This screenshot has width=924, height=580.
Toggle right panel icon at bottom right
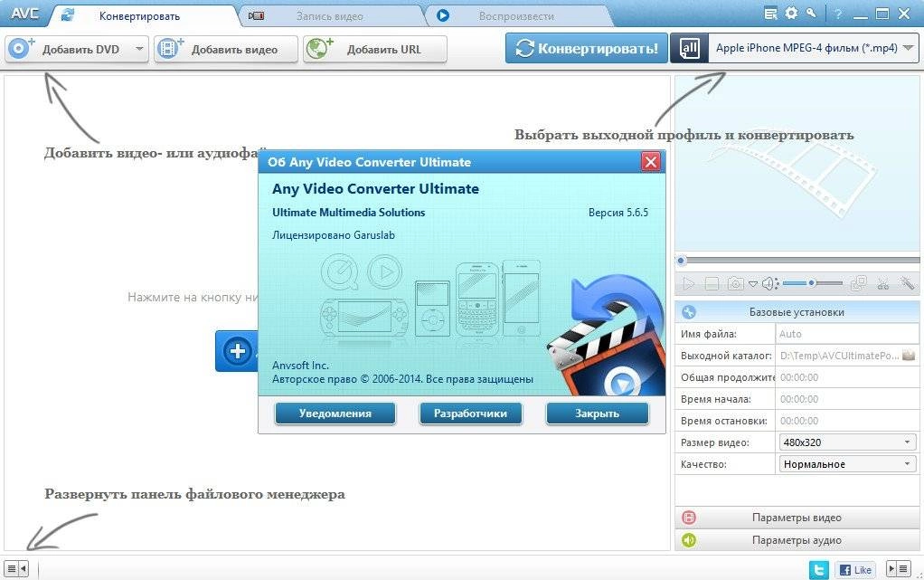898,569
